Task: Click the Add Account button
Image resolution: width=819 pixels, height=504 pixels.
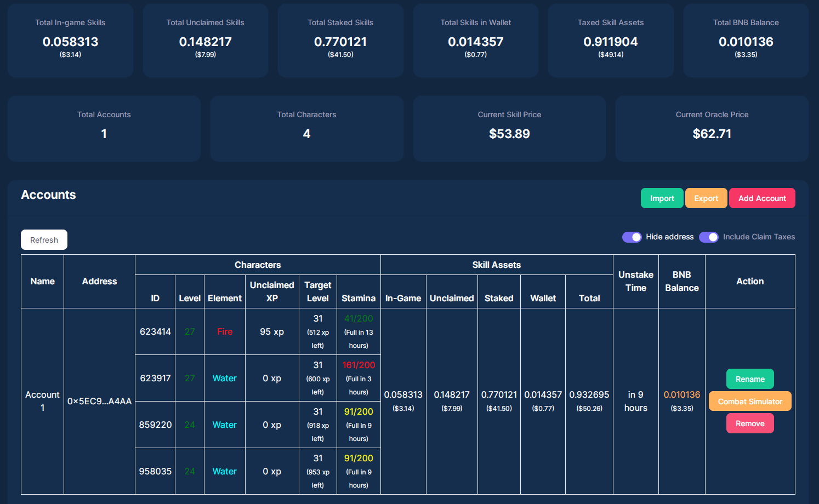Action: [x=762, y=198]
